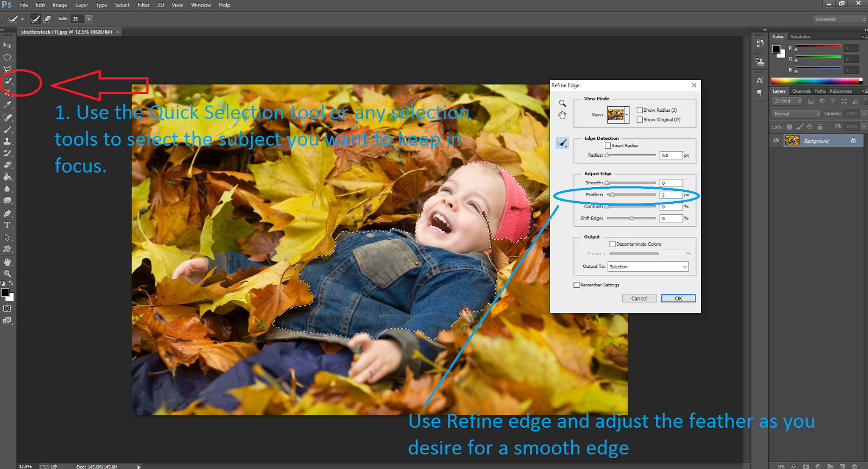This screenshot has height=469, width=868.
Task: Select the Eyedropper tool
Action: (x=7, y=104)
